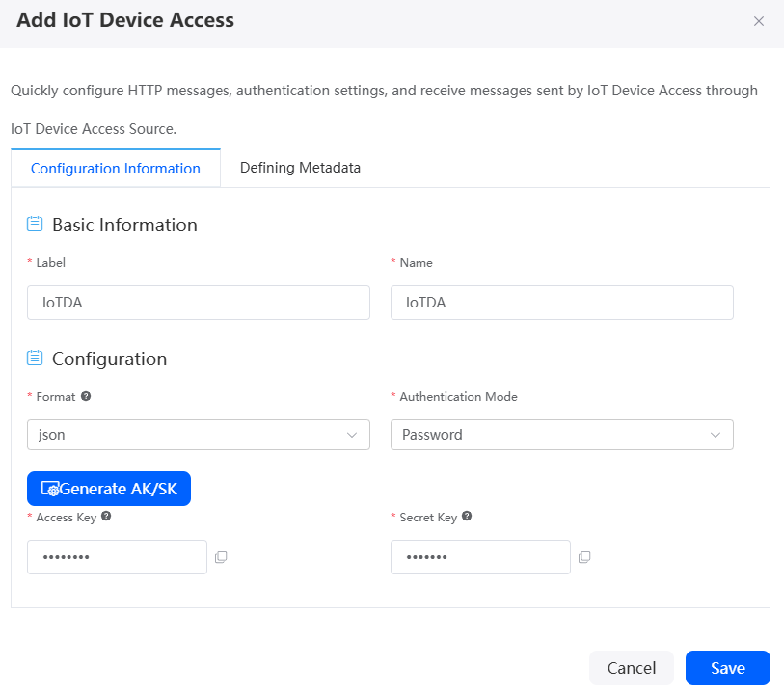The image size is (784, 693).
Task: Click the Configuration section icon
Action: point(35,358)
